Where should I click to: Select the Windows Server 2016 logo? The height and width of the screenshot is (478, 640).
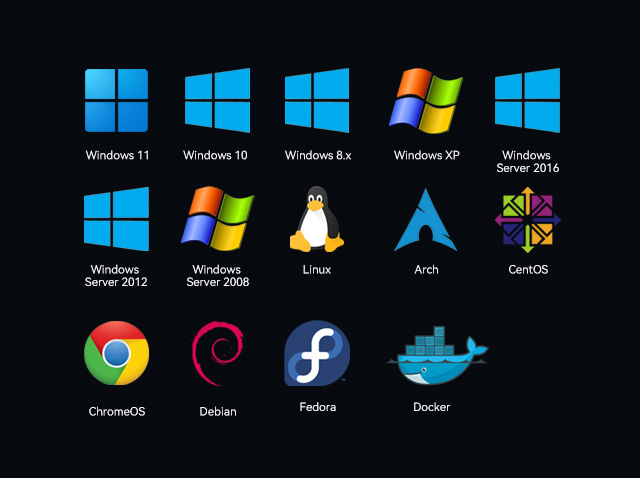pyautogui.click(x=527, y=100)
